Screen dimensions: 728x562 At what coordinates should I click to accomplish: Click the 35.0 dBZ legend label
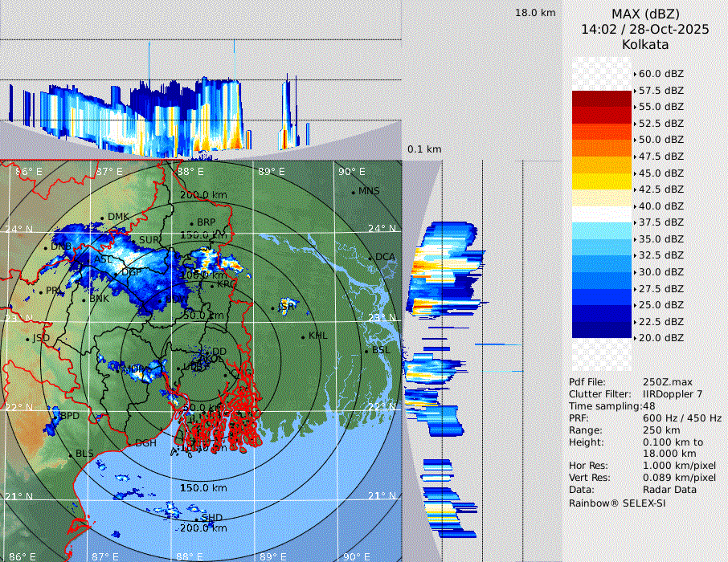coord(661,238)
